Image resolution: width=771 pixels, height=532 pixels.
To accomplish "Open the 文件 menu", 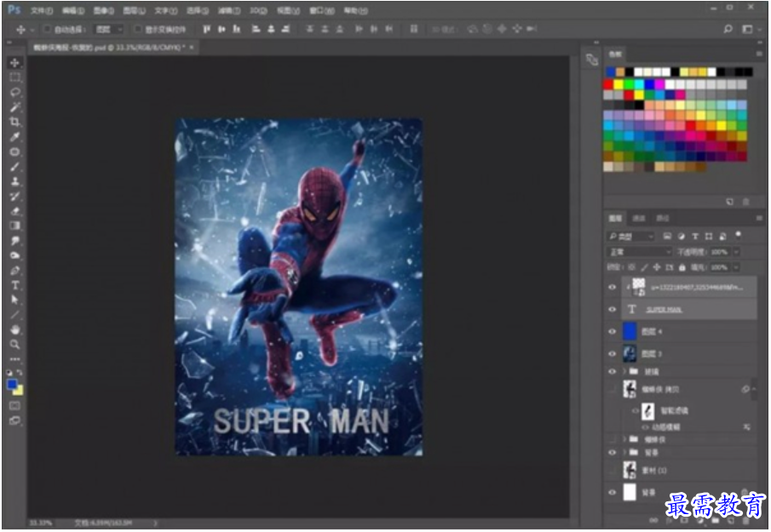I will pyautogui.click(x=42, y=10).
